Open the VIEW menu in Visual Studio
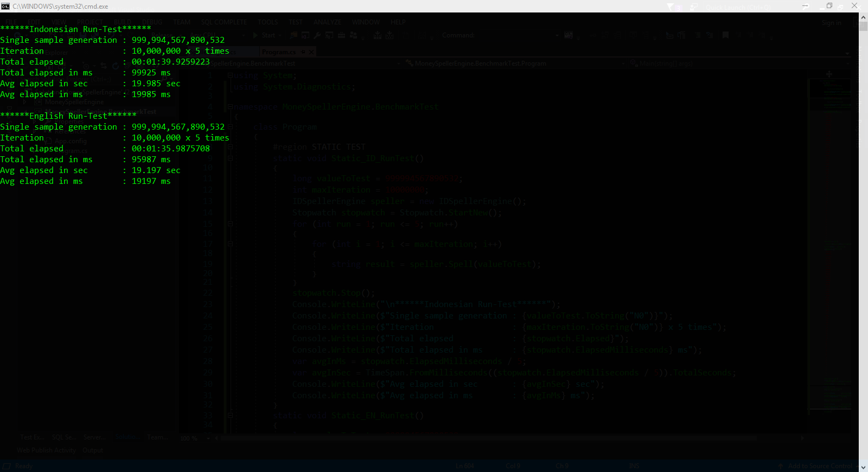The image size is (868, 472). [59, 22]
